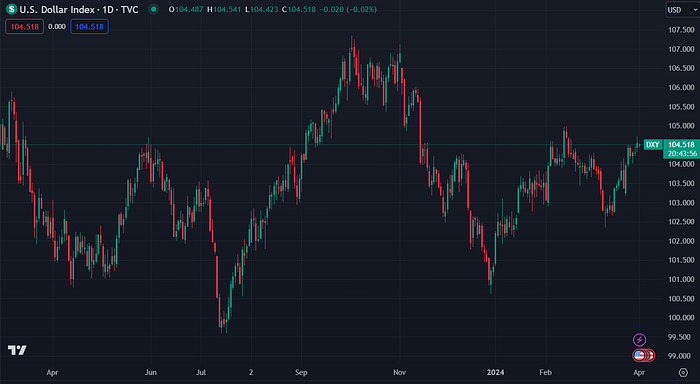Click the 107.500 price axis label
700x384 pixels.
pos(681,30)
